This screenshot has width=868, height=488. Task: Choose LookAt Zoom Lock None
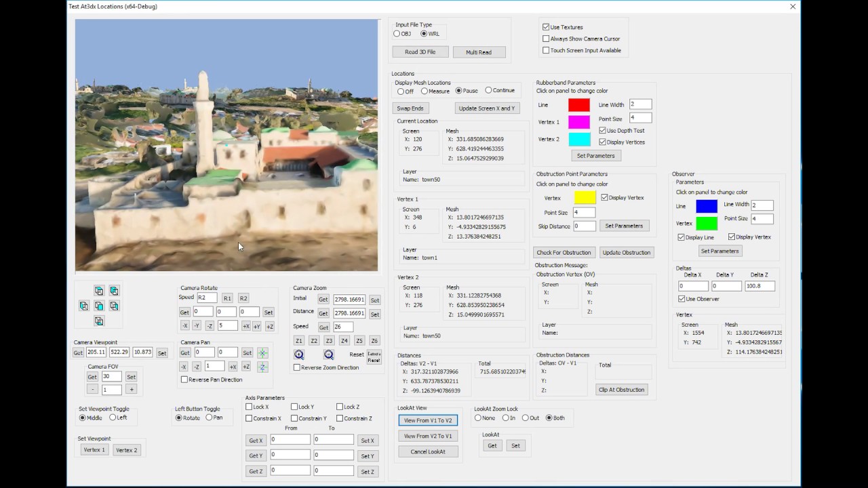tap(478, 418)
